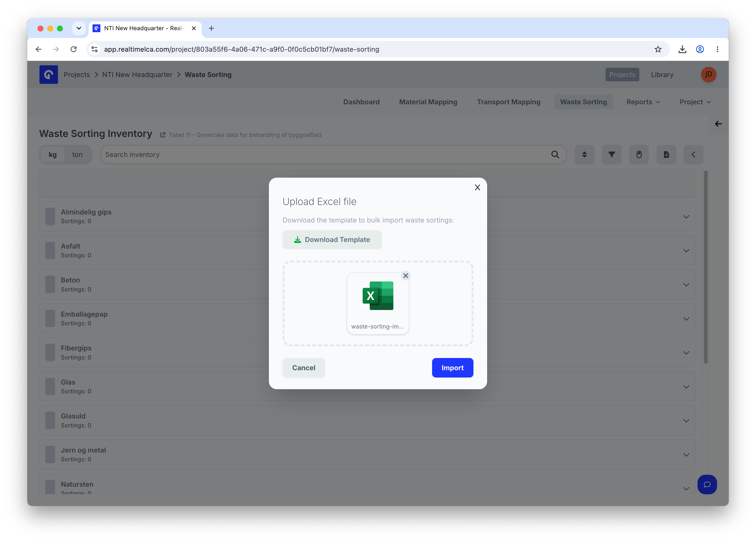Screen dimensions: 756x542
Task: Collapse panel with left chevron button
Action: point(693,155)
